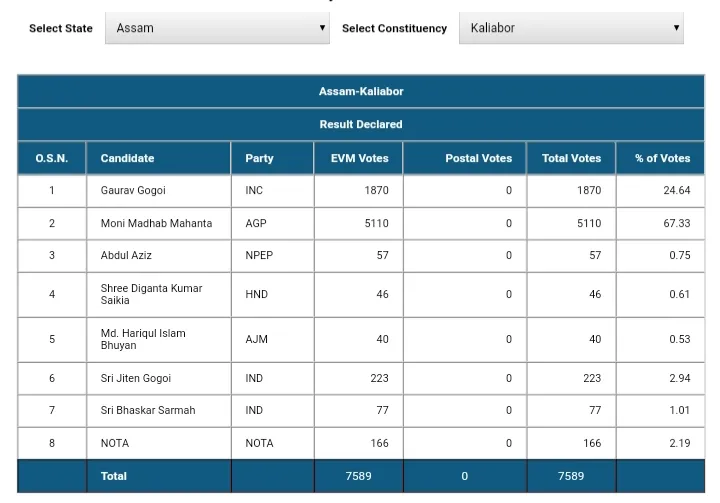Click the Result Declared banner
Image resolution: width=720 pixels, height=503 pixels.
point(361,124)
